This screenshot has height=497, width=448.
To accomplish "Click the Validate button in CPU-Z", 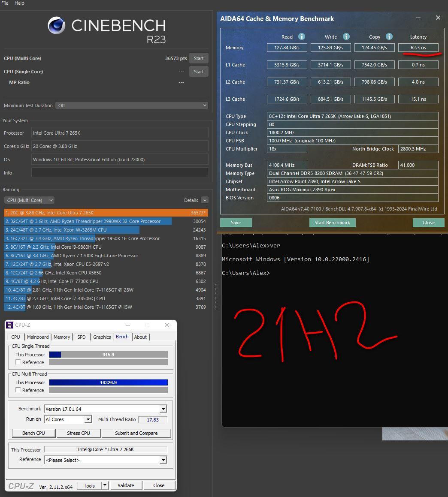I will point(126,485).
